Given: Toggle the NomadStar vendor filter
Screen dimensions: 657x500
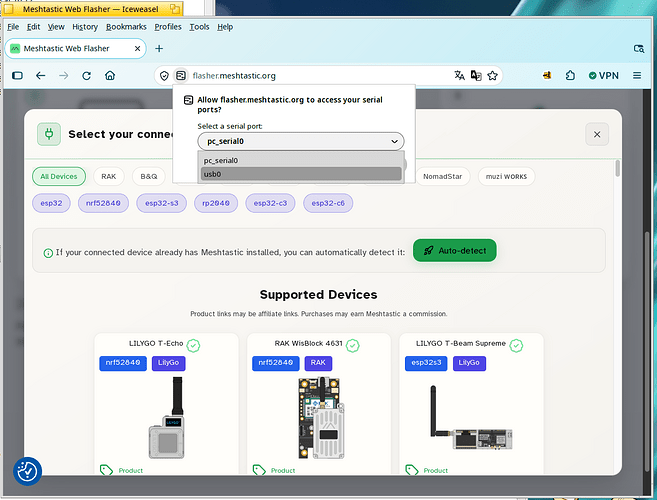Looking at the screenshot, I should tap(442, 176).
